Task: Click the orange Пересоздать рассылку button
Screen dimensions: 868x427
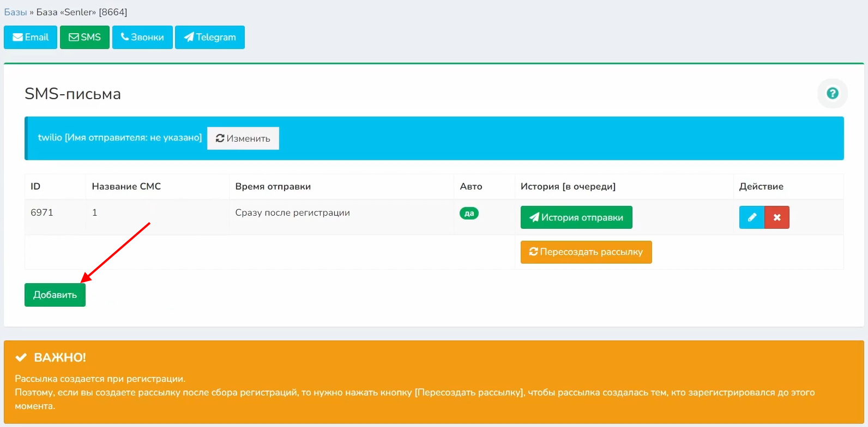Action: tap(586, 252)
